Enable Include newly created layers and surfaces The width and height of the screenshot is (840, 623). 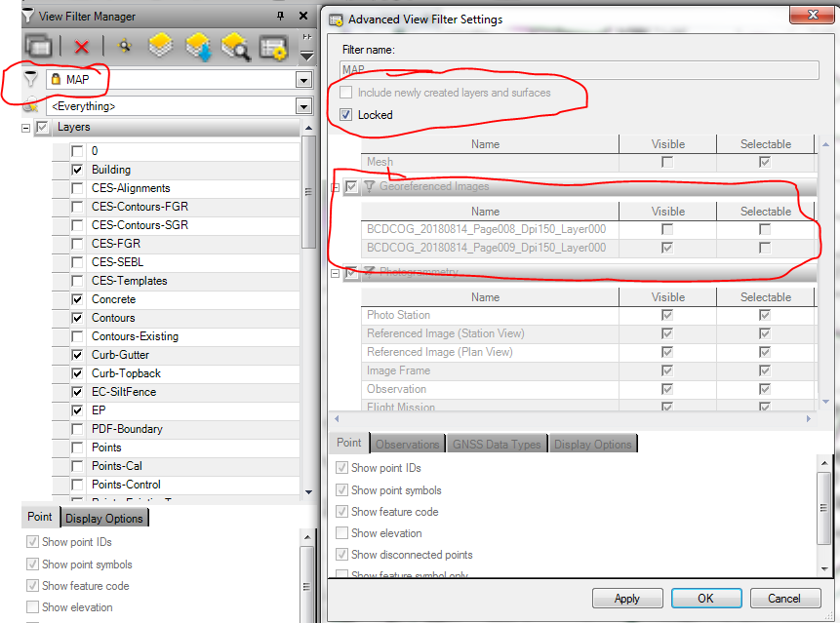point(346,92)
